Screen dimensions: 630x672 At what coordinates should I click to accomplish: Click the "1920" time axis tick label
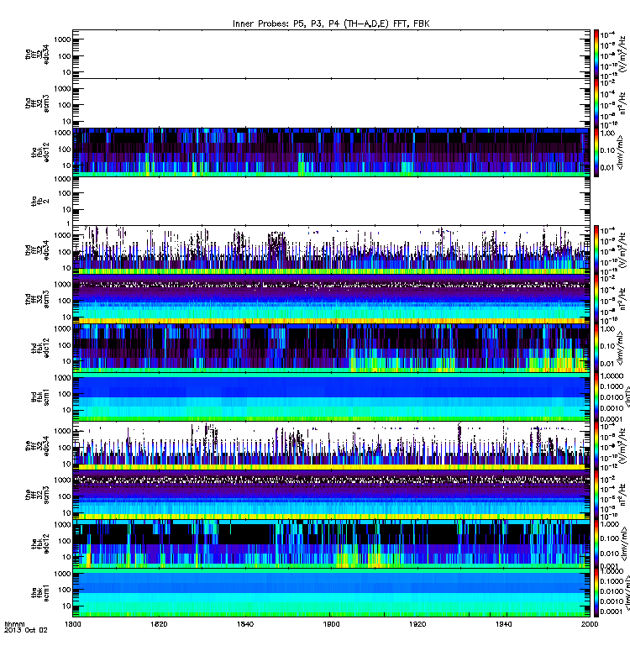(417, 624)
